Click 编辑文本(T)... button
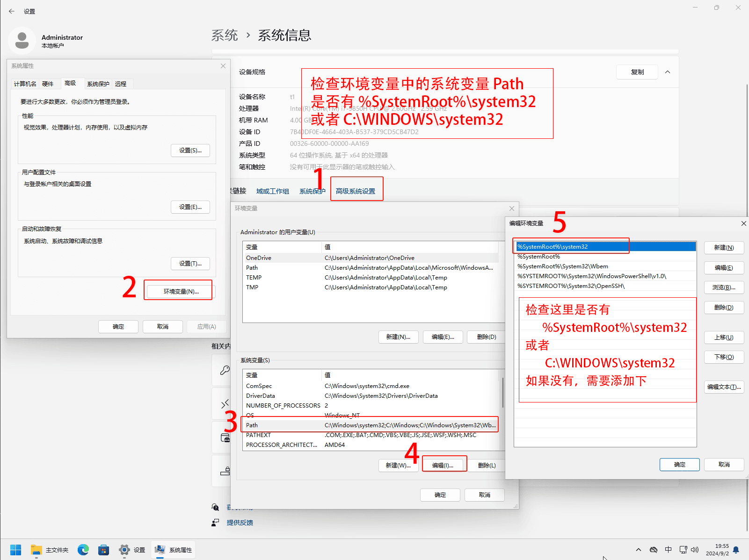The width and height of the screenshot is (749, 560). click(x=724, y=387)
